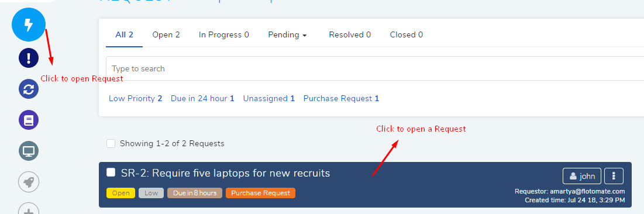Open the Asset module monitor icon
The width and height of the screenshot is (644, 214).
pos(28,151)
